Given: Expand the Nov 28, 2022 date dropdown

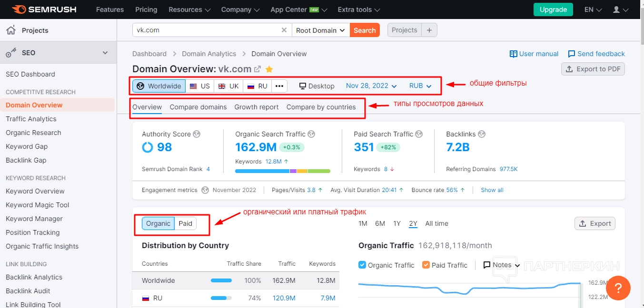Looking at the screenshot, I should pyautogui.click(x=371, y=86).
